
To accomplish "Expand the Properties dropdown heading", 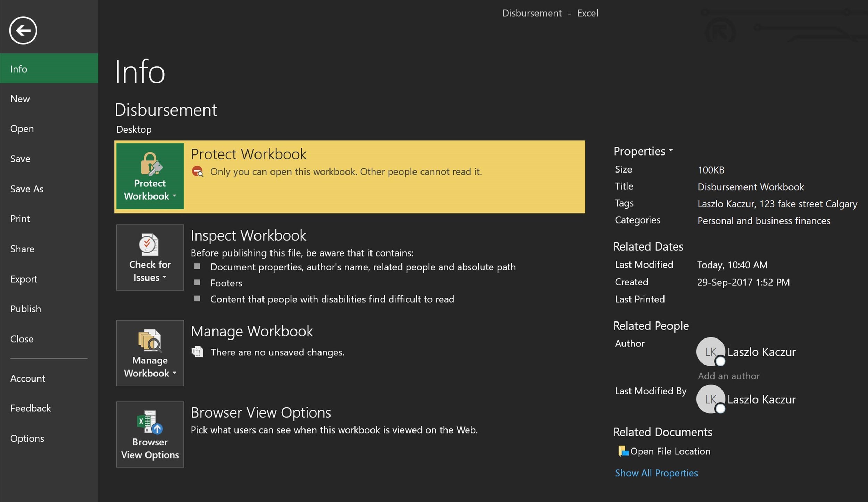I will tap(643, 151).
